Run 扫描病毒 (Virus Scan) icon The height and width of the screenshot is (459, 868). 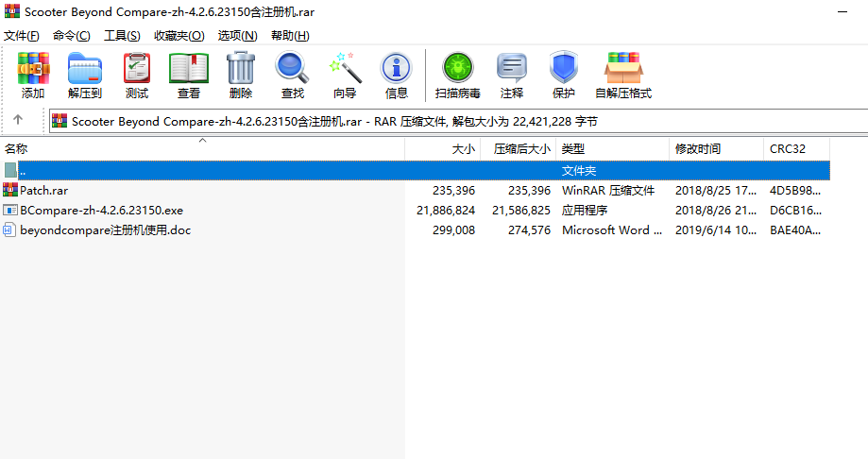pyautogui.click(x=458, y=69)
